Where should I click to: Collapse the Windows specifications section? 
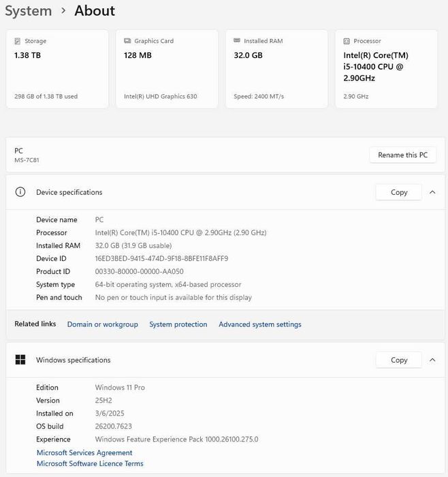[432, 360]
